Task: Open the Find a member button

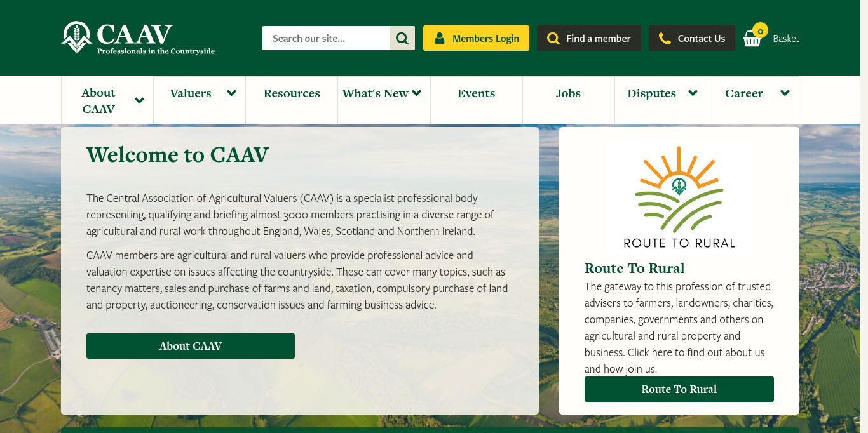Action: pyautogui.click(x=588, y=38)
